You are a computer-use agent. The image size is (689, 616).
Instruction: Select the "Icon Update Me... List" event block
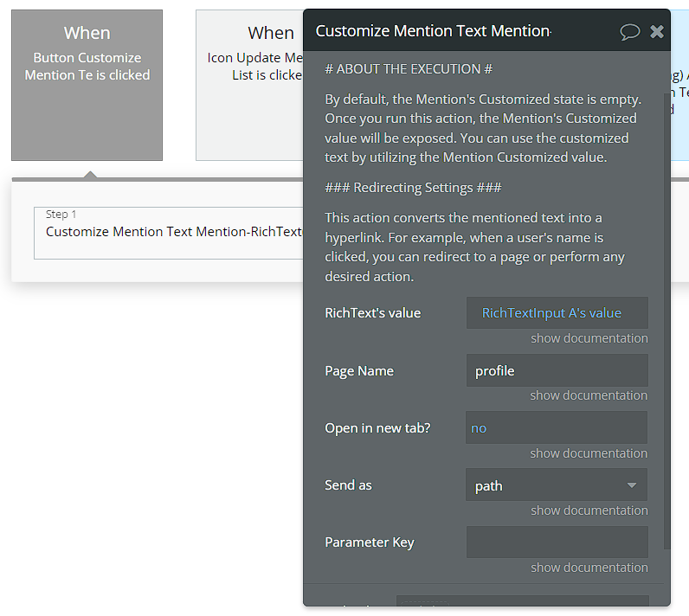click(x=249, y=85)
